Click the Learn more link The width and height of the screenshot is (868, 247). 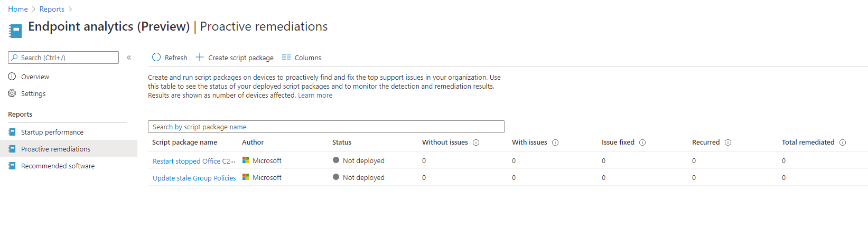tap(315, 96)
